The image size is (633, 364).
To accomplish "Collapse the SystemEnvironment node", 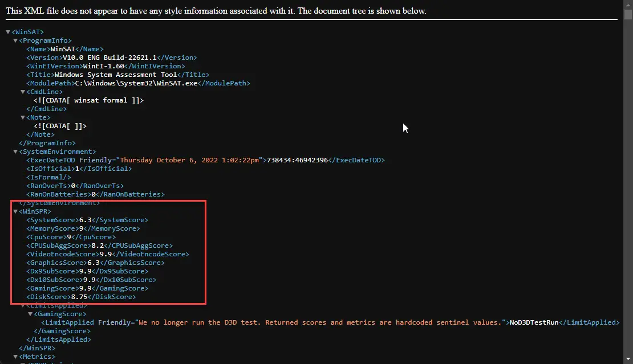I will 15,152.
